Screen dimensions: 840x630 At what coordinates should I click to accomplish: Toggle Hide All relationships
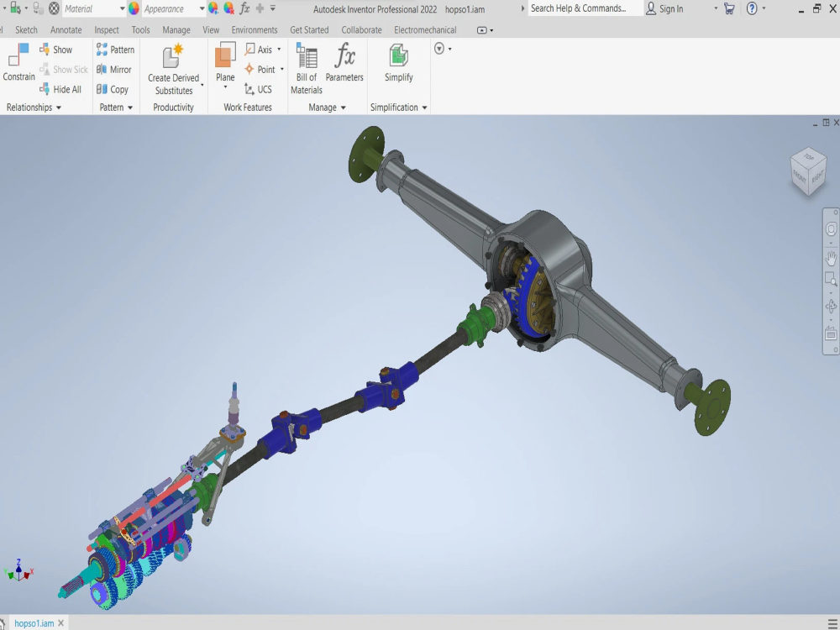(62, 89)
